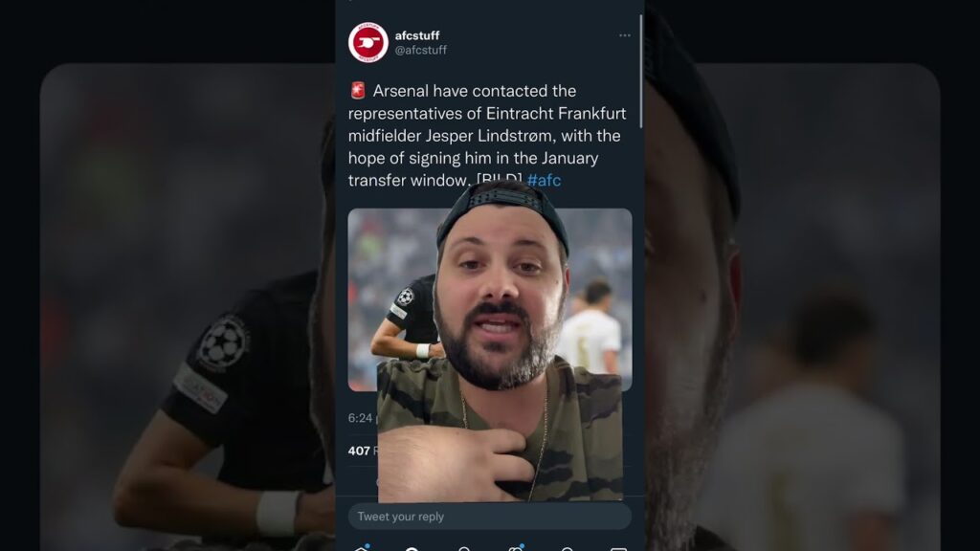Viewport: 980px width, 551px height.
Task: Focus the Tweet your reply field
Action: pyautogui.click(x=489, y=517)
